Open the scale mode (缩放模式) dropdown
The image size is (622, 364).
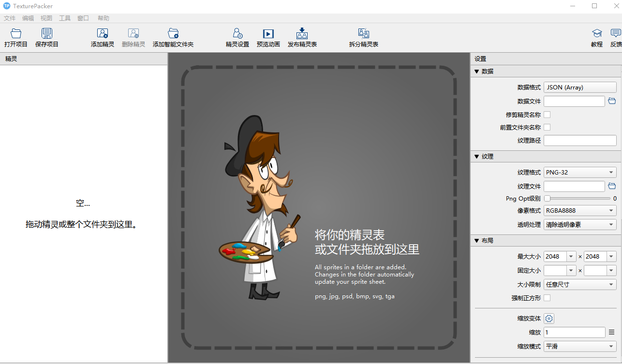[580, 346]
